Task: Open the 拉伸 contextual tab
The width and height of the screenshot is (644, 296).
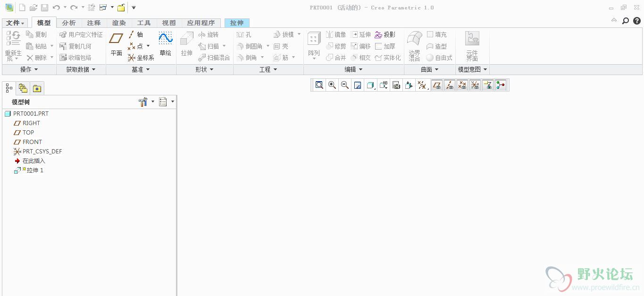Action: pos(237,23)
